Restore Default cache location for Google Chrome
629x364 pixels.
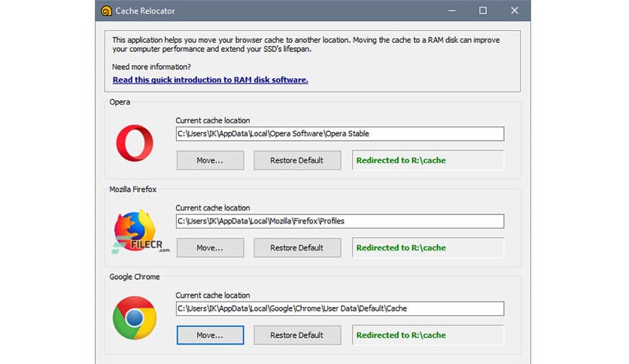coord(297,335)
